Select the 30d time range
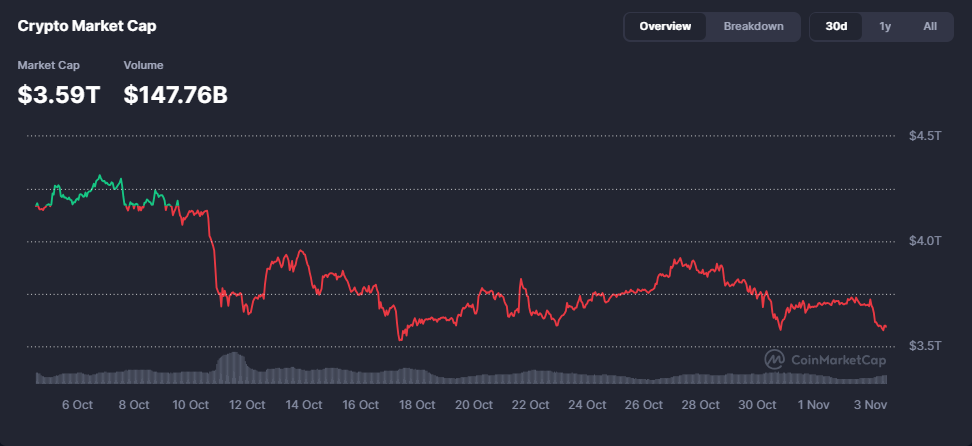Image resolution: width=972 pixels, height=446 pixels. [x=836, y=26]
